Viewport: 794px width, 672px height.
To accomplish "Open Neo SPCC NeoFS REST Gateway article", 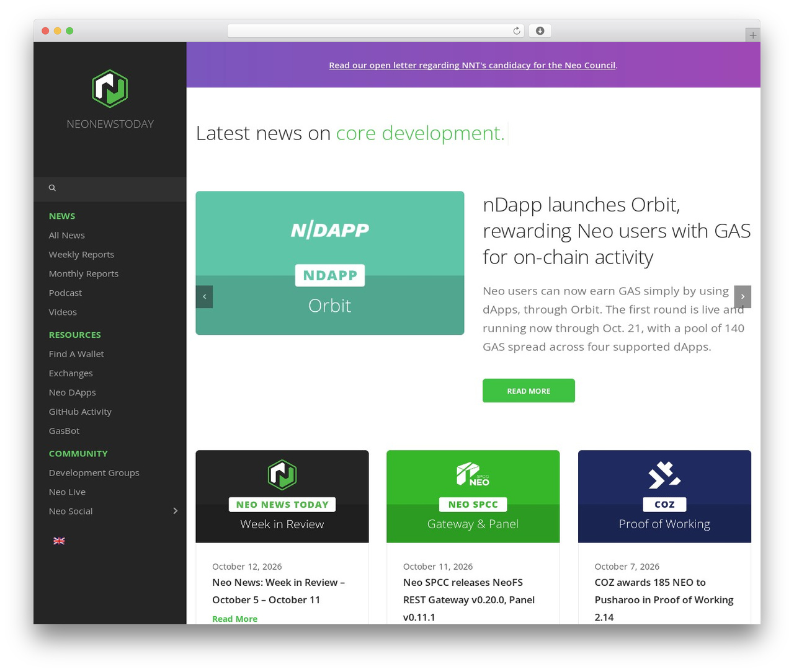I will (x=469, y=599).
